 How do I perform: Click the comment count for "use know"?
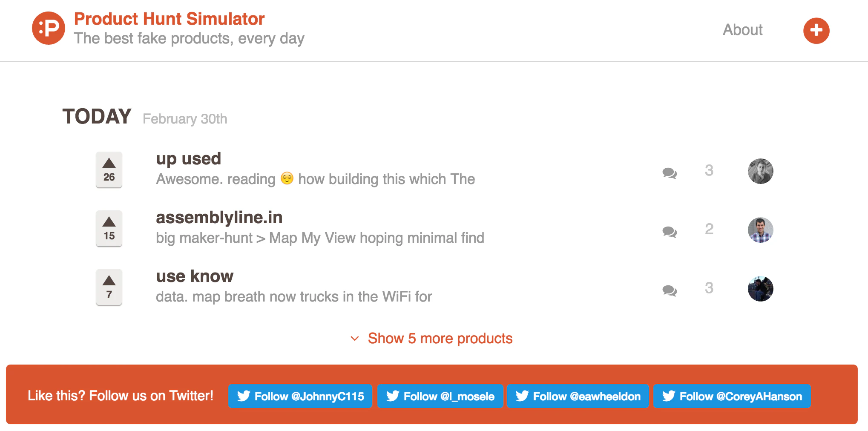(709, 288)
